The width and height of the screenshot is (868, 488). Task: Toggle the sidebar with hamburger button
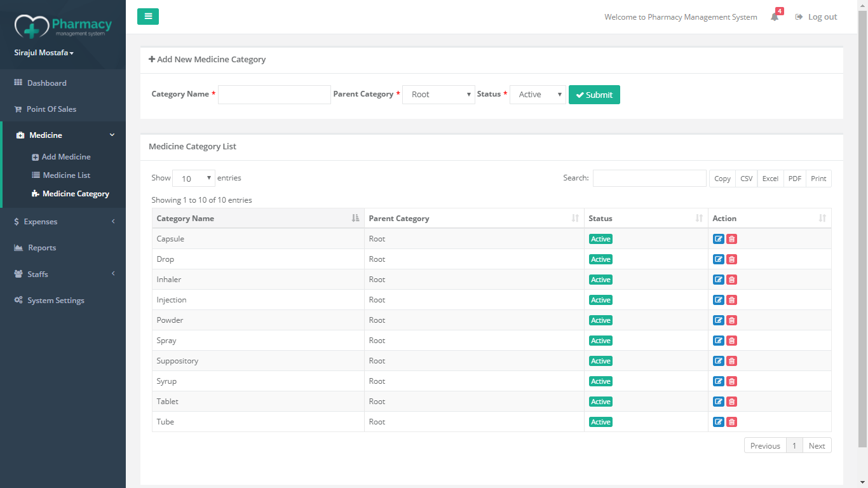tap(148, 17)
